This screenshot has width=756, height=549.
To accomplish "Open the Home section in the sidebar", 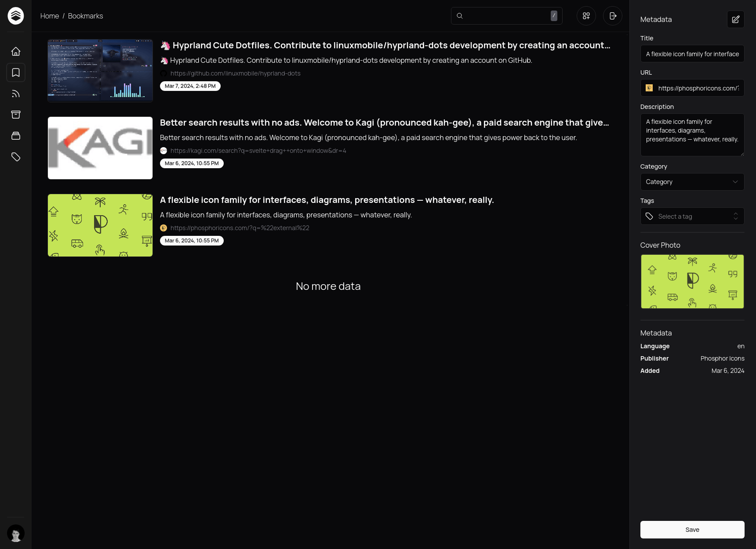I will (15, 51).
